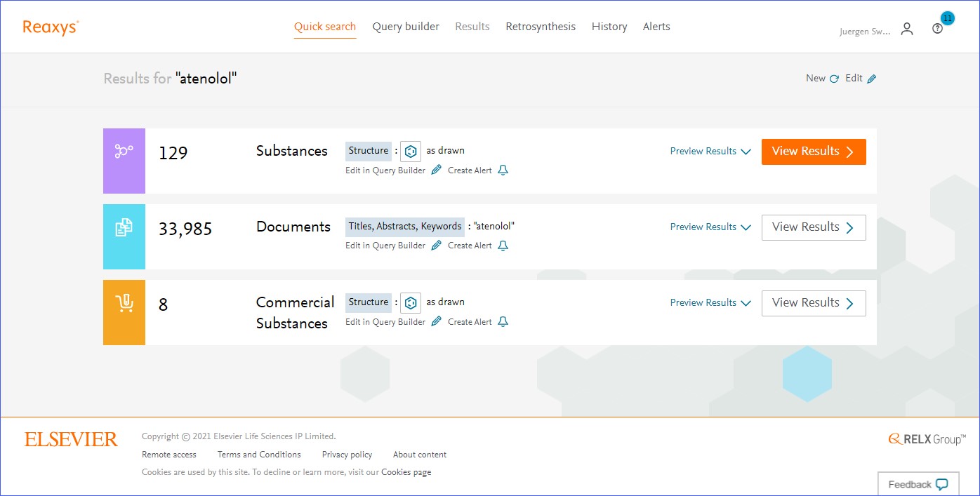
Task: Open the Feedback button
Action: [918, 484]
